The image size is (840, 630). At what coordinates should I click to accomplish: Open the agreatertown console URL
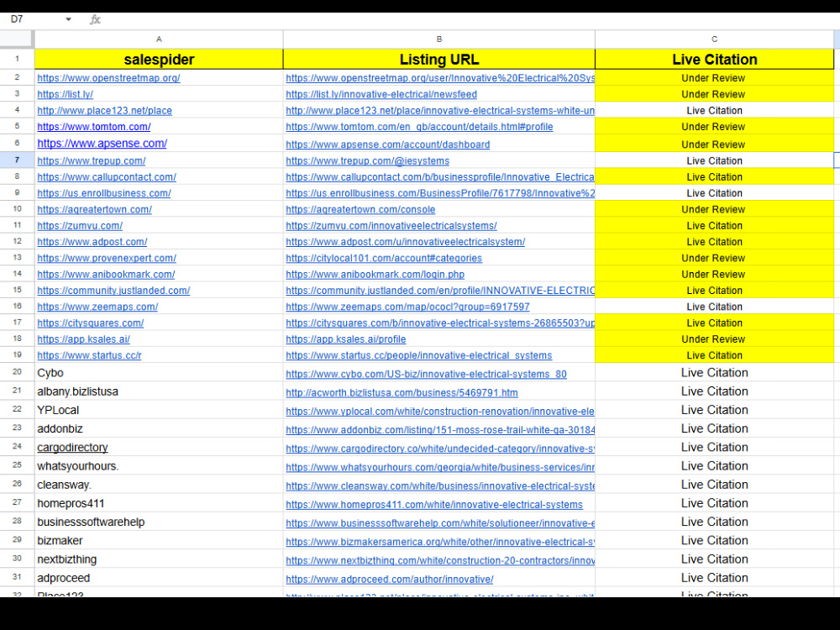click(360, 209)
